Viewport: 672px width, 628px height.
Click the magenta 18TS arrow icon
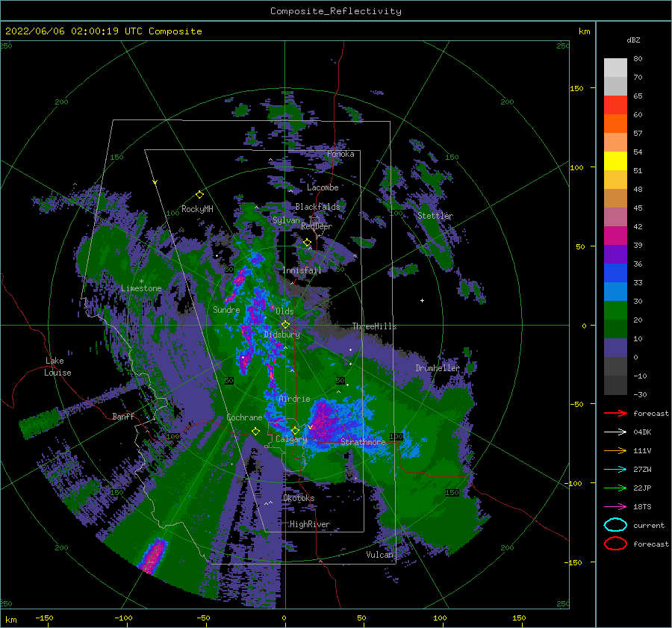click(x=615, y=507)
